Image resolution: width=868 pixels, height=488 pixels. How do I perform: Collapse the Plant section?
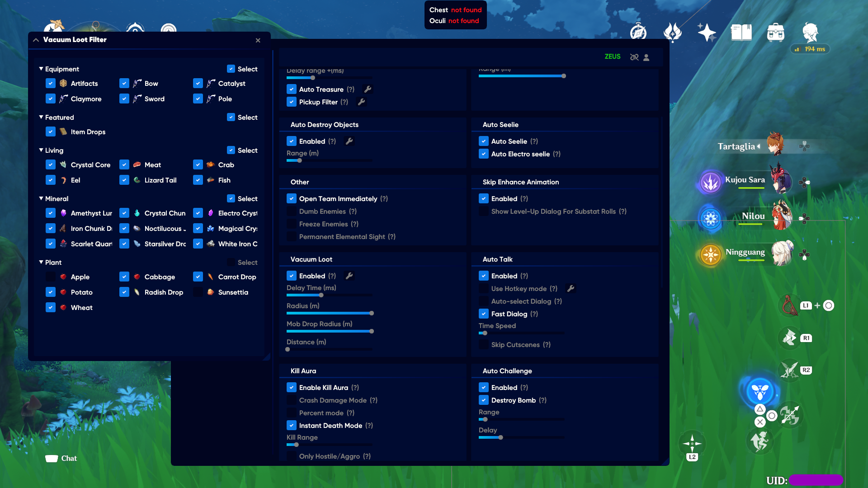pos(41,262)
